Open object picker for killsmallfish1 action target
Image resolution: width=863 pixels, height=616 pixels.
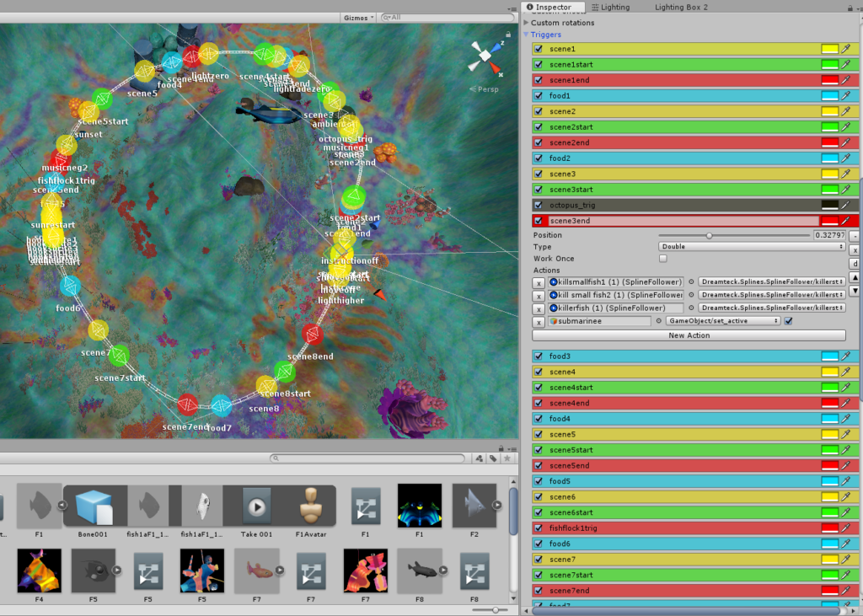coord(691,281)
